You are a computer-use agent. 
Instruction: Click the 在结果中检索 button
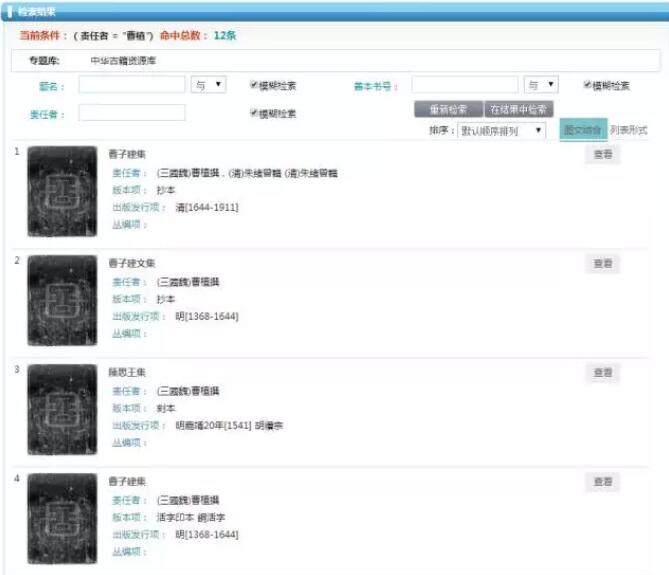518,109
